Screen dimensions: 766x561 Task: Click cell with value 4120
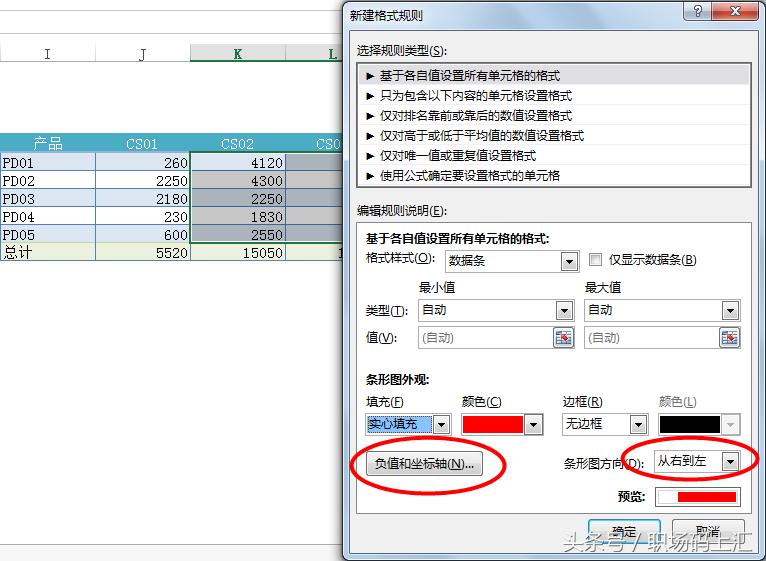[238, 162]
